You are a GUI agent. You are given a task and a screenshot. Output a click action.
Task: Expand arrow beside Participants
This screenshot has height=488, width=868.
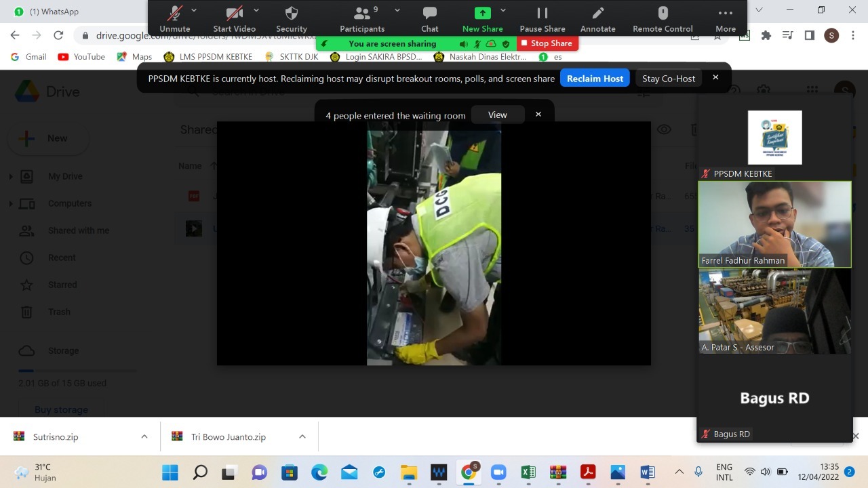(x=397, y=10)
